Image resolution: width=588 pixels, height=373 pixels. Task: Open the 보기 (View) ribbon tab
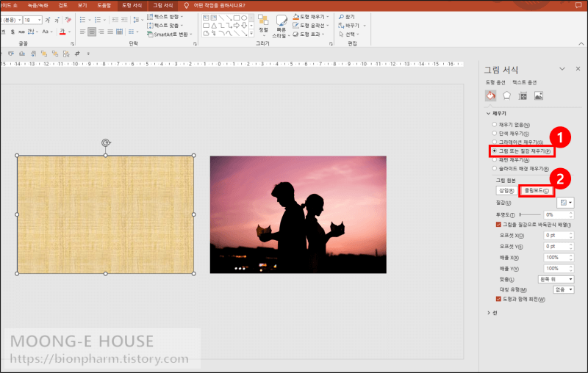click(82, 5)
